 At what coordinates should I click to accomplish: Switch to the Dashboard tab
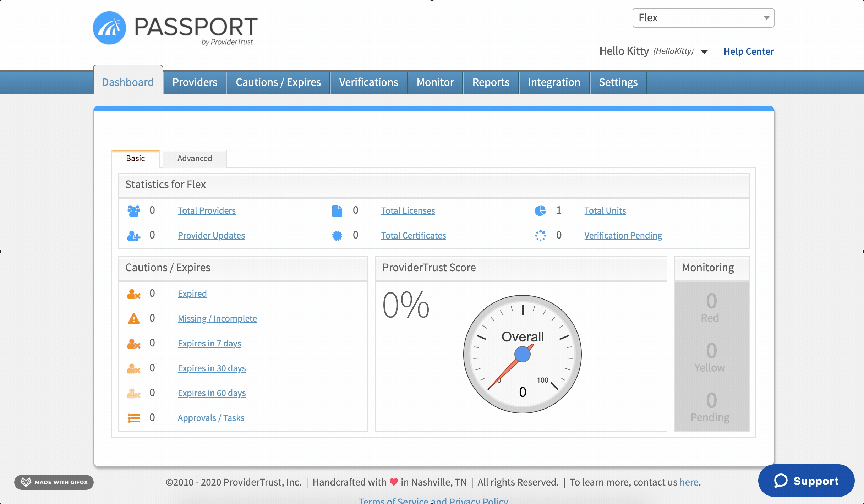click(128, 82)
